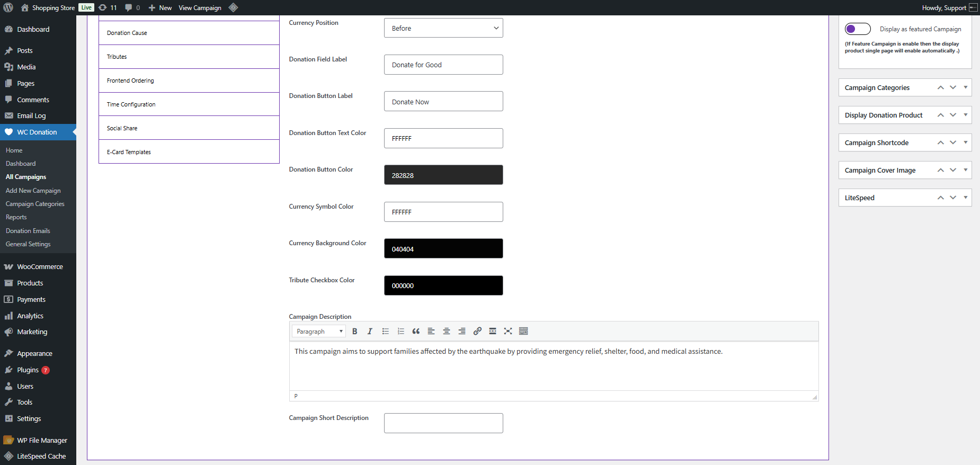This screenshot has height=465, width=980.
Task: Click the toolbar toggle icon
Action: [x=523, y=332]
